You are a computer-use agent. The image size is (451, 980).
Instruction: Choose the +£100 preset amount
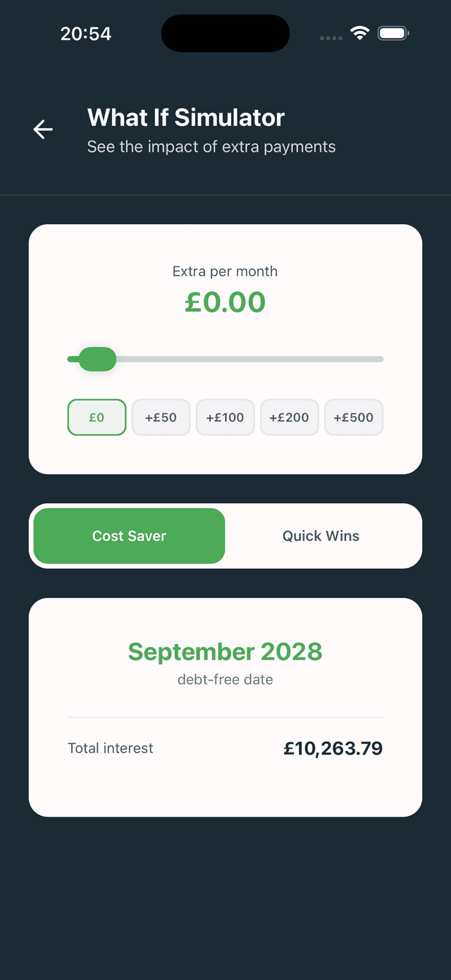225,418
